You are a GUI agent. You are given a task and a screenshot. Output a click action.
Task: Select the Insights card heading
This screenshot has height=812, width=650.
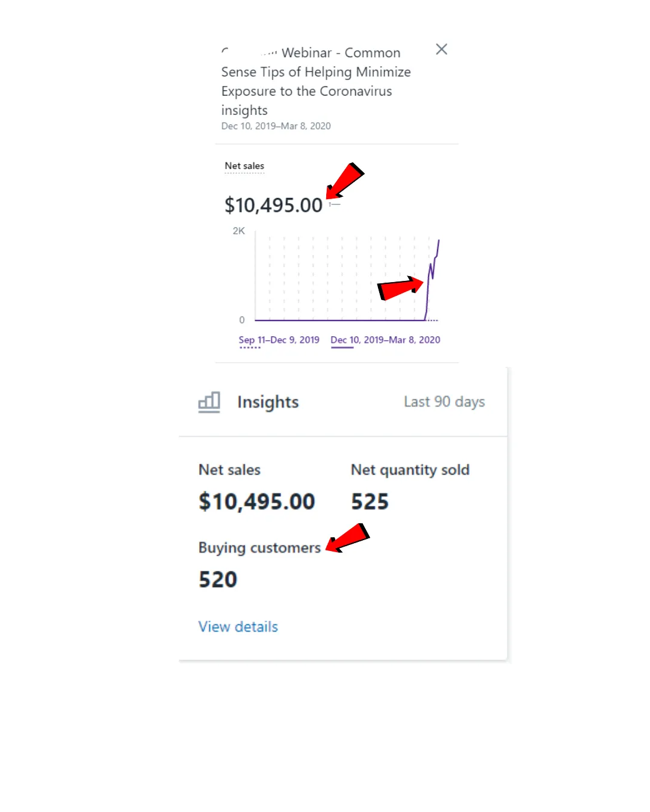(268, 402)
